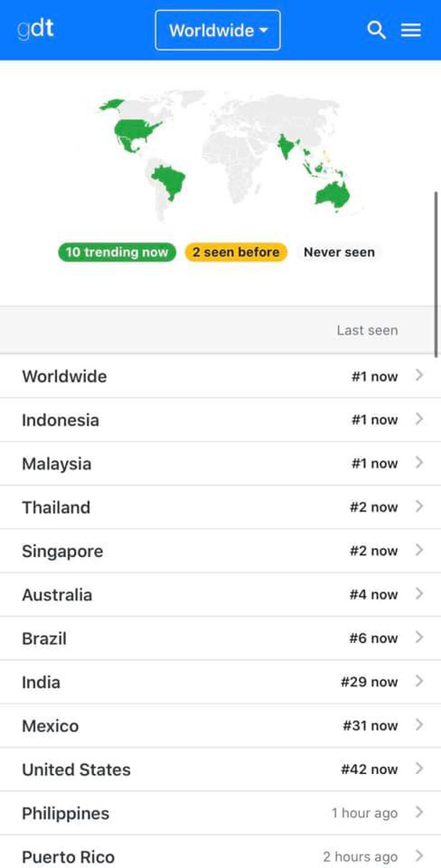
Task: Click the chevron beside Malaysia
Action: [x=419, y=463]
